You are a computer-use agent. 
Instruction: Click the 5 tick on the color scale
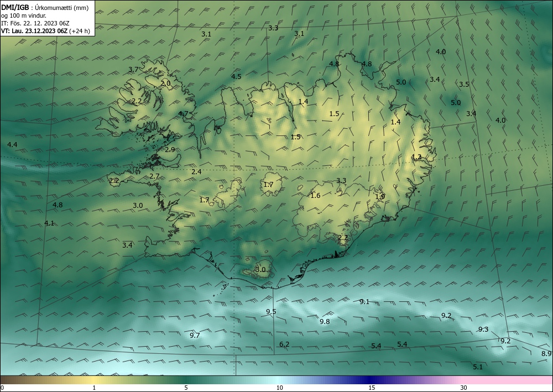click(x=186, y=388)
